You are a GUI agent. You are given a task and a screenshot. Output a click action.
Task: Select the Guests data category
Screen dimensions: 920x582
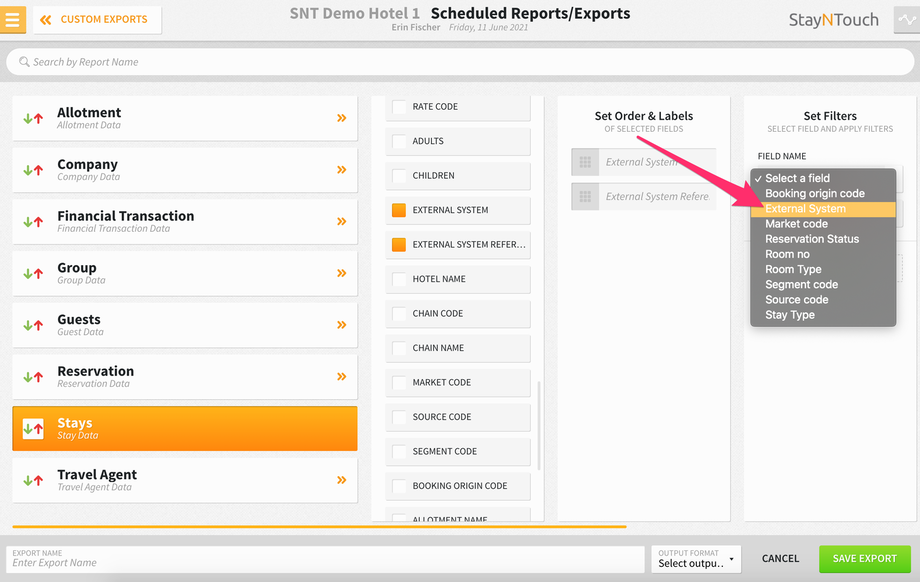(185, 325)
